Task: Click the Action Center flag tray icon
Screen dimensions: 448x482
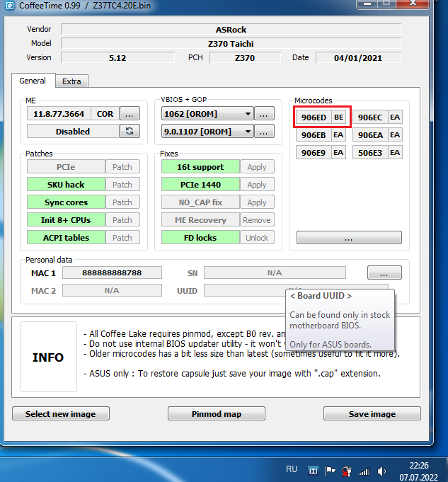Action: 330,471
